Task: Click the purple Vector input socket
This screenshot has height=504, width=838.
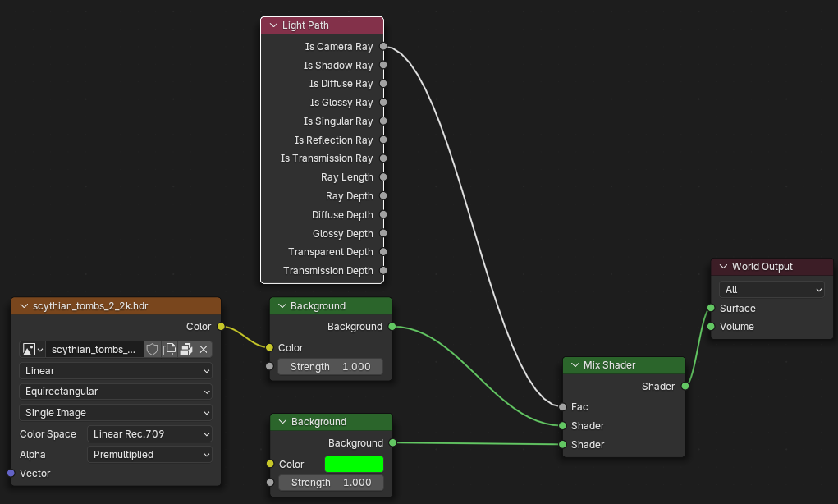Action: tap(11, 474)
